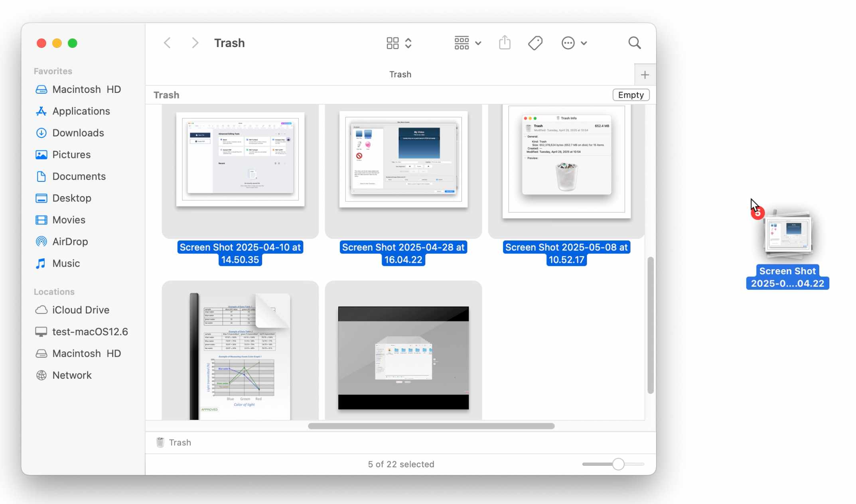The height and width of the screenshot is (504, 856).
Task: Open the Music sidebar item
Action: tap(66, 263)
